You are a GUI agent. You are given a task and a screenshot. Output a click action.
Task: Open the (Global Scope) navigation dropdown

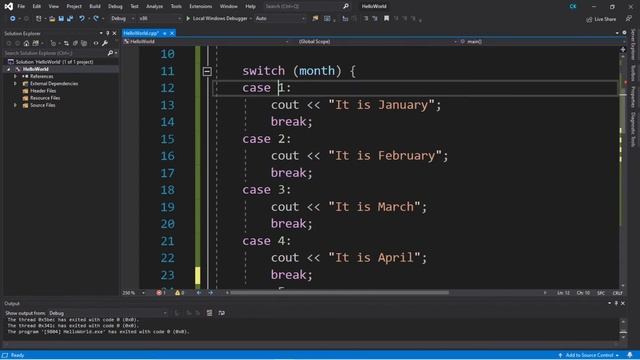point(376,42)
